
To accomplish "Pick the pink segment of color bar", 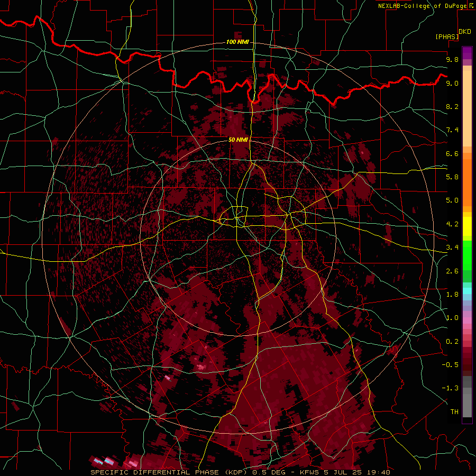I will click(467, 321).
